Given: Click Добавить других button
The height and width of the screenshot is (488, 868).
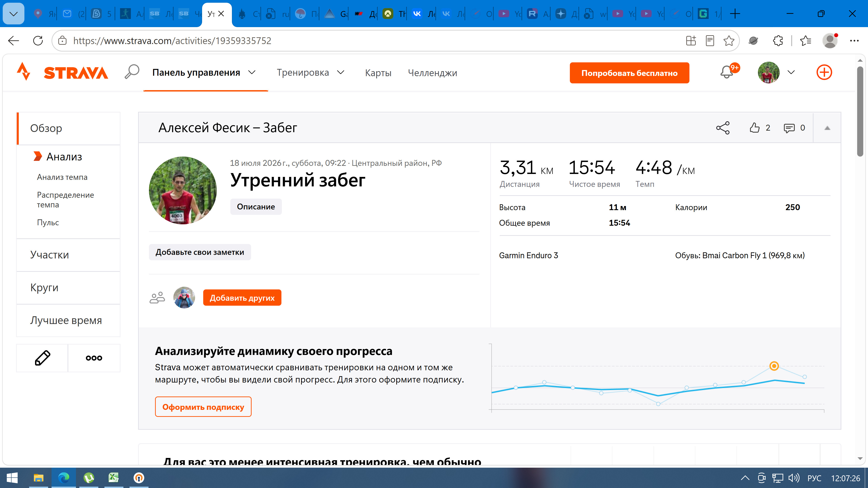Looking at the screenshot, I should tap(242, 298).
